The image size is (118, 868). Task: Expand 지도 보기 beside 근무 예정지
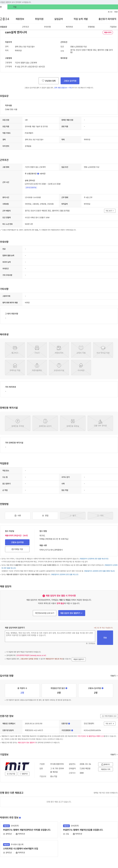tap(110, 211)
